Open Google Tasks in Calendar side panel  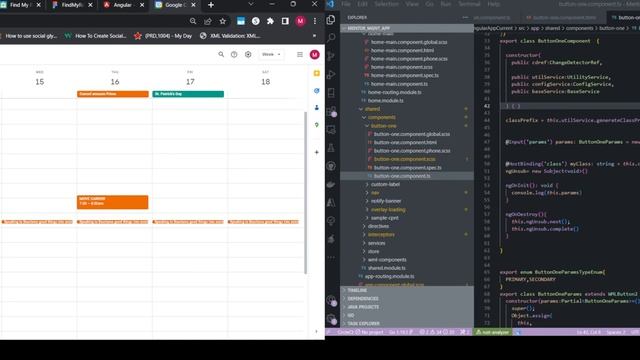[316, 91]
